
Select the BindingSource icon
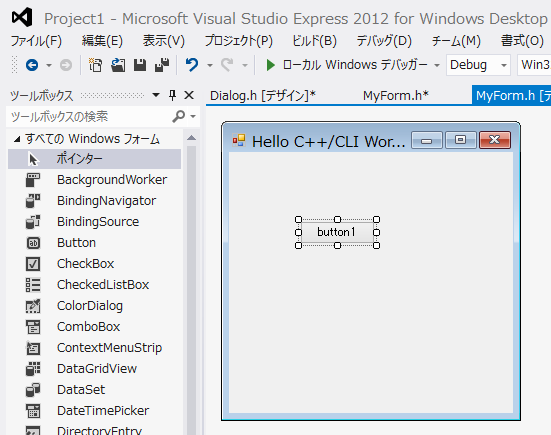tap(33, 222)
